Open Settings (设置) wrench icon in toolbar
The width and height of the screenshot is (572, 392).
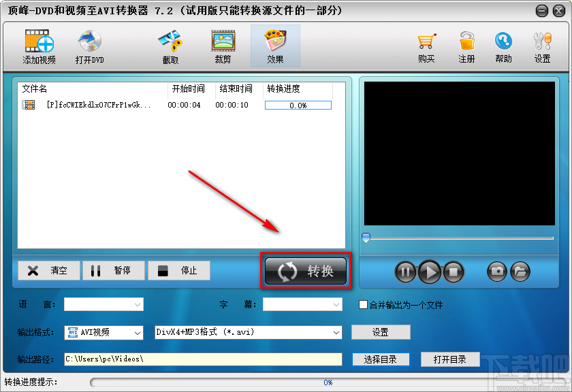tap(542, 47)
